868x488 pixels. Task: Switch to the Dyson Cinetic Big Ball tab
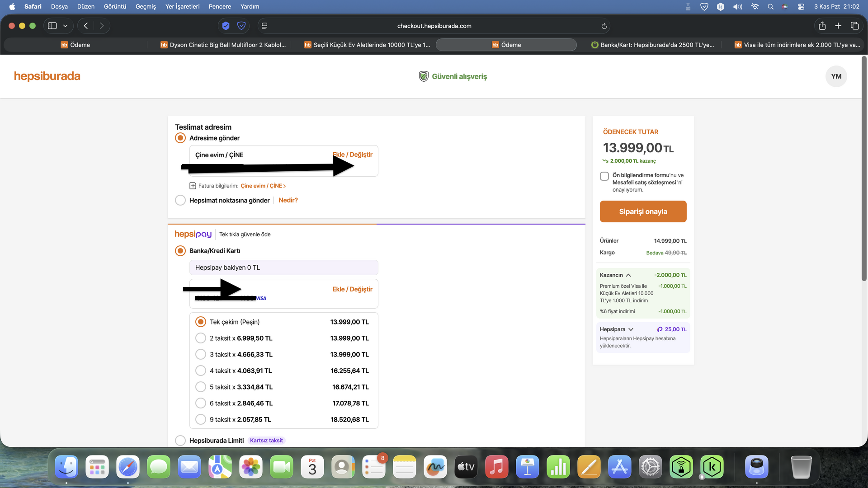[x=223, y=45]
